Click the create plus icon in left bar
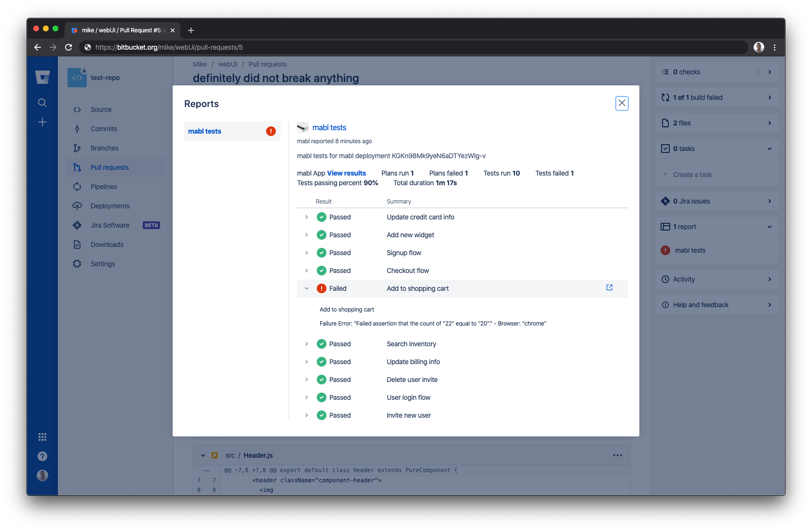 pyautogui.click(x=42, y=122)
